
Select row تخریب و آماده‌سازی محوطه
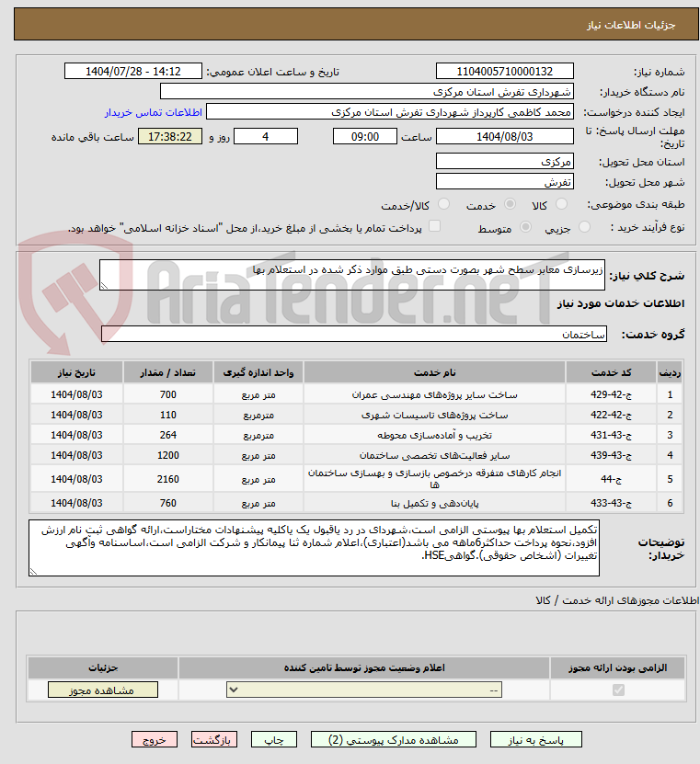(357, 435)
